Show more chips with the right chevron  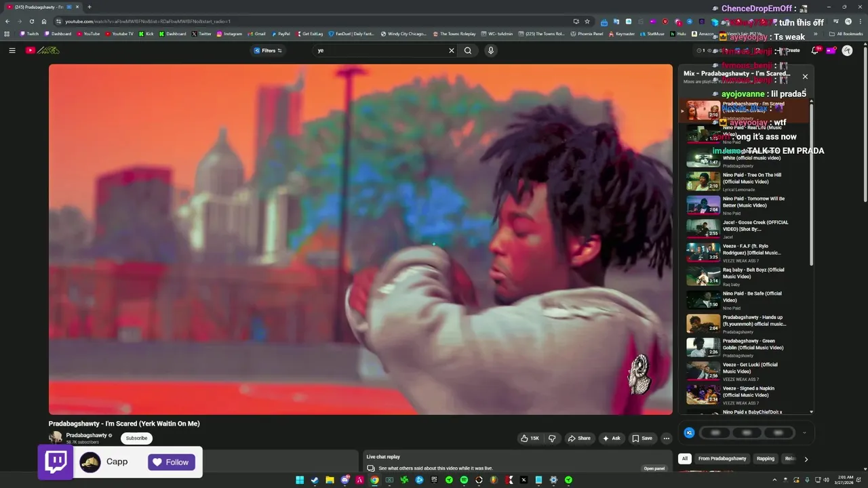coord(806,459)
